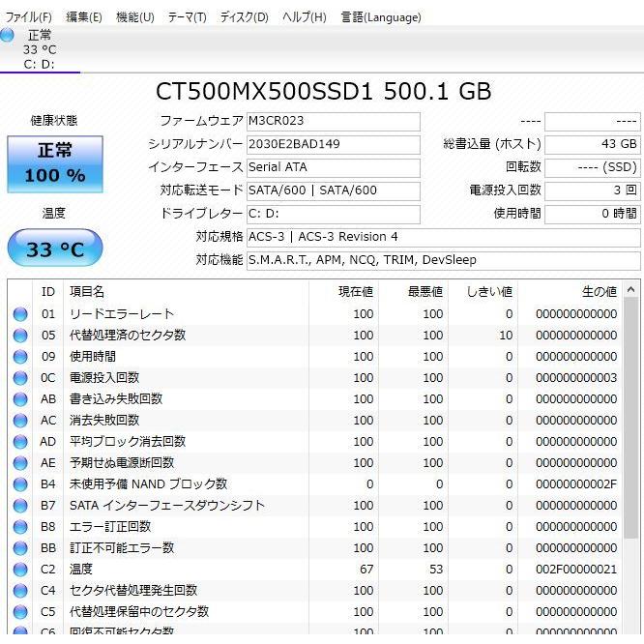Click status orb for B4 未使用予備 NAND ブロック数
The image size is (644, 644).
tap(20, 484)
